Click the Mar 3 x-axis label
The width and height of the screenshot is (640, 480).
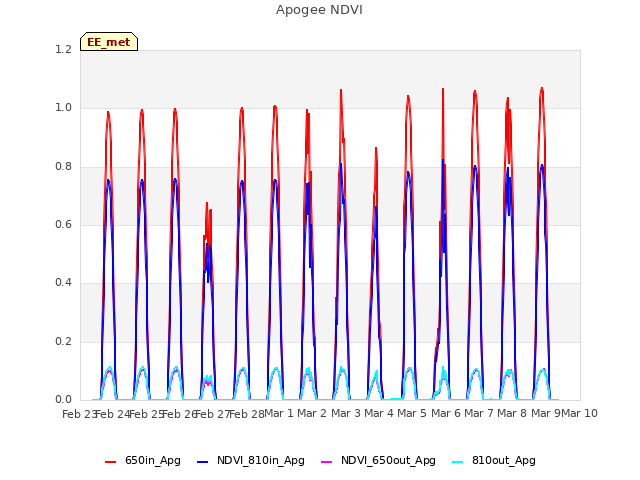[x=345, y=413]
